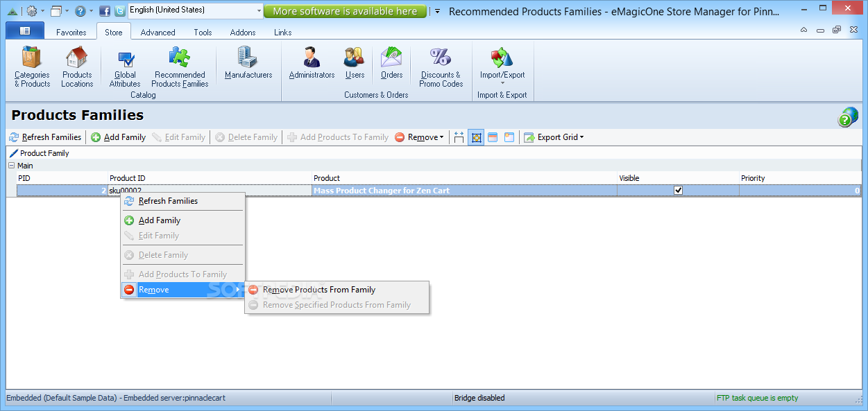Screen dimensions: 868x411
Task: Open the windows icon dropdown arrow
Action: click(x=67, y=11)
